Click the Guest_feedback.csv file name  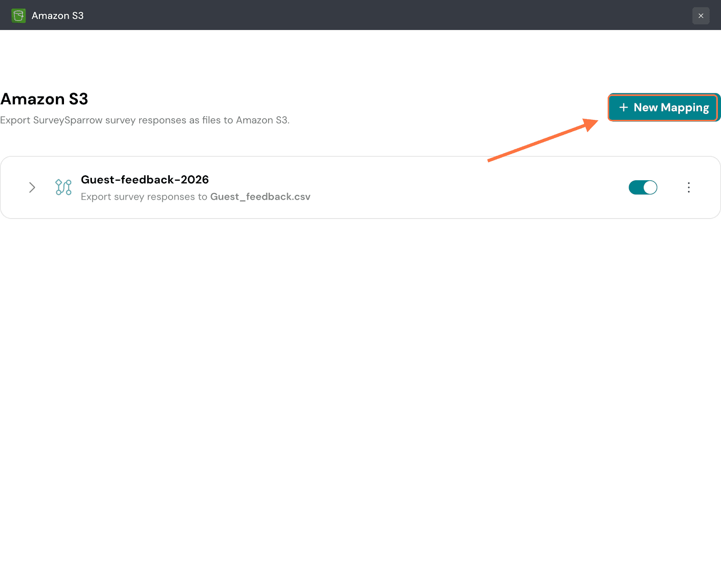pyautogui.click(x=260, y=197)
